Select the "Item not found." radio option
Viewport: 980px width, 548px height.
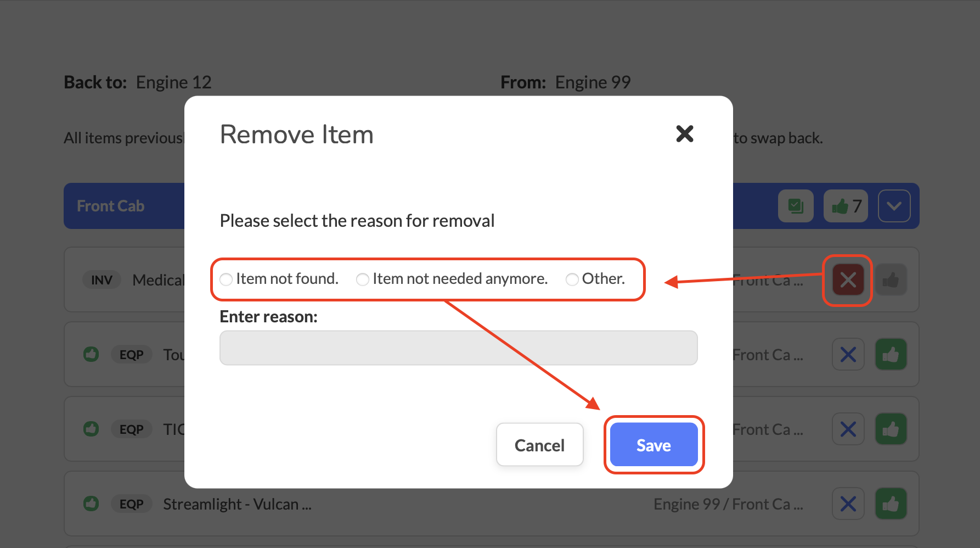226,279
